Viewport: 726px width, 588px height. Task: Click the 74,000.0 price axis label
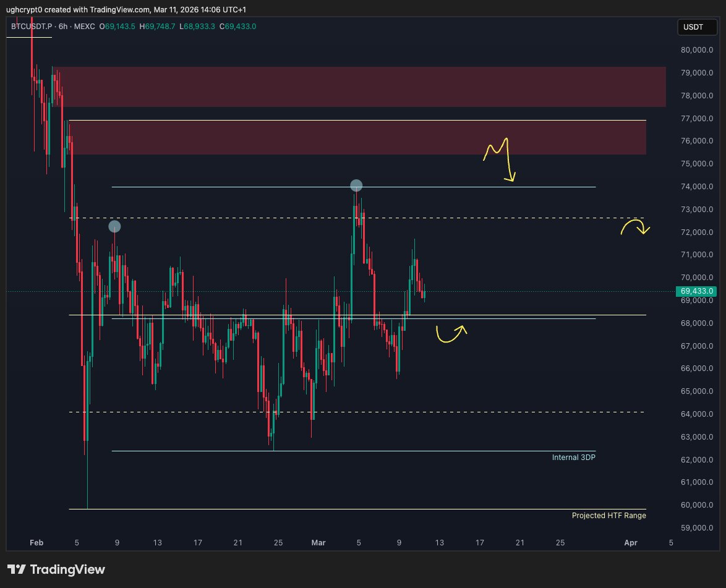pos(697,187)
